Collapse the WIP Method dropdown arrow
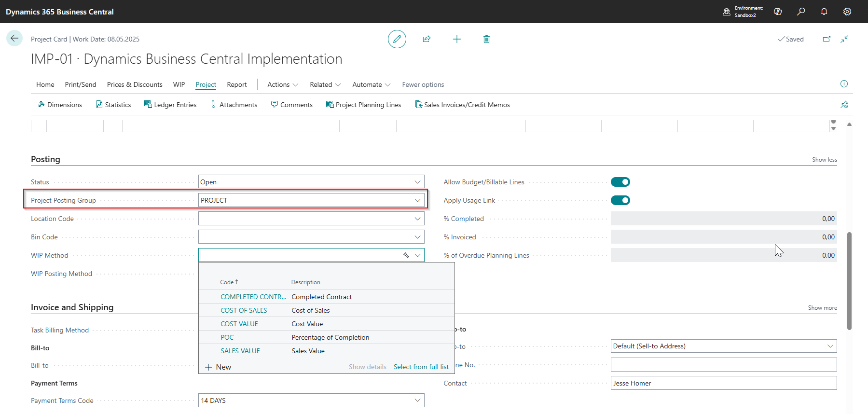This screenshot has height=414, width=868. 417,255
